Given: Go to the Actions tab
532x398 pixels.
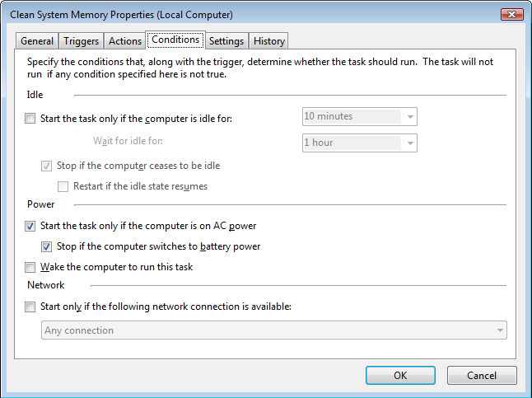Looking at the screenshot, I should 125,41.
